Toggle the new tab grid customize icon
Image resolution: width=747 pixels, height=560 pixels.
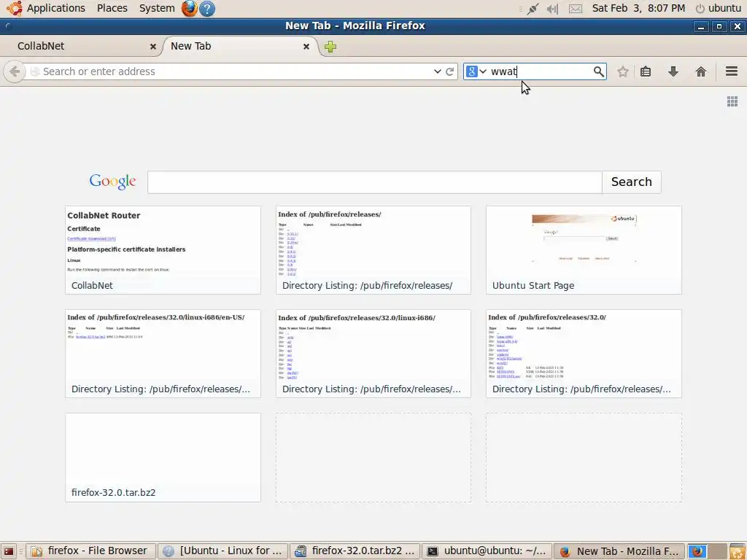pos(732,101)
